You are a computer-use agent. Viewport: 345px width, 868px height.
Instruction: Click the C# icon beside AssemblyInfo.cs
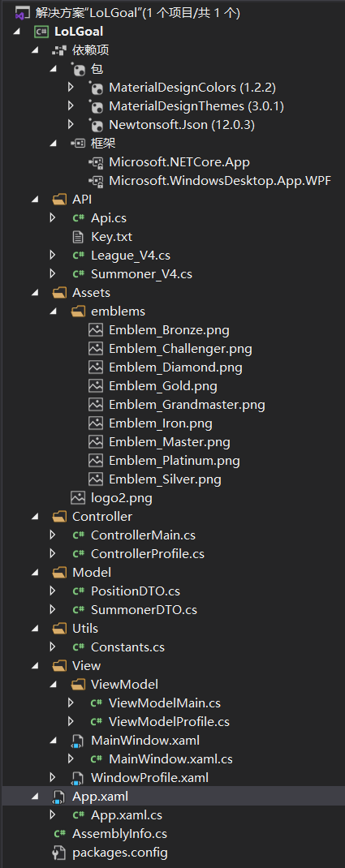point(60,834)
